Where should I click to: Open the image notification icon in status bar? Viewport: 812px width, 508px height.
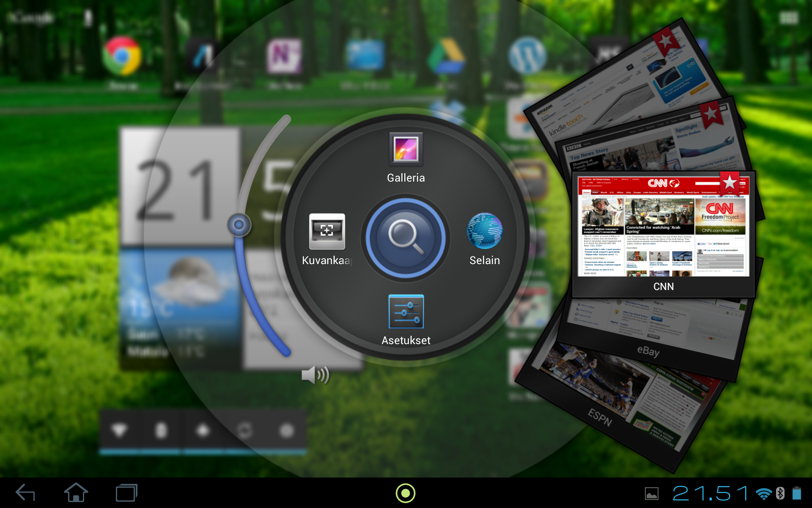pyautogui.click(x=652, y=494)
